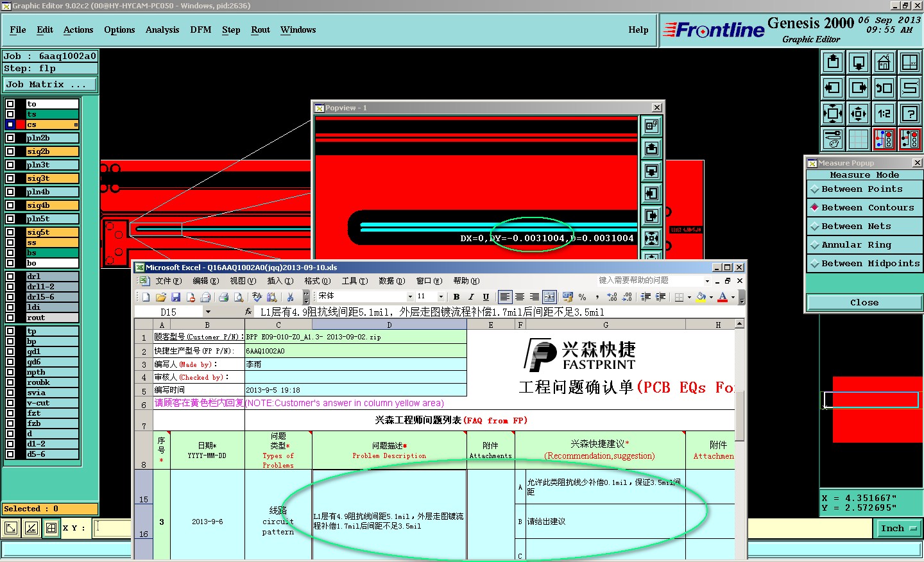Open the Excel font name dropdown

(410, 296)
